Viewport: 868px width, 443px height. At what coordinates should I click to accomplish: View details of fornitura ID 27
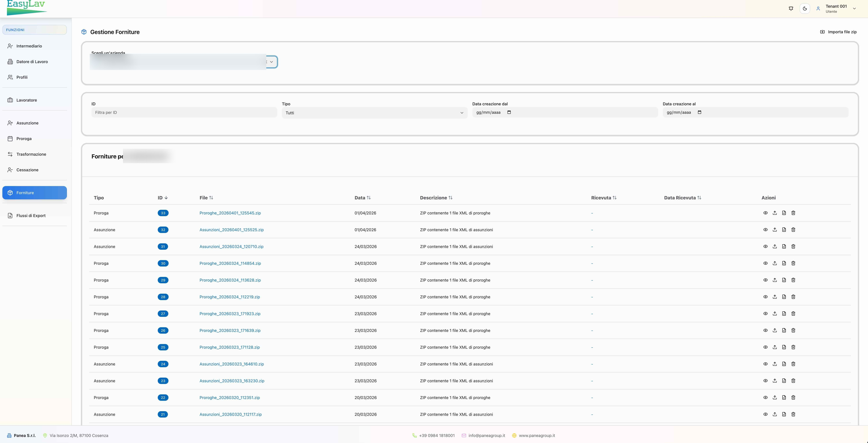pyautogui.click(x=765, y=314)
